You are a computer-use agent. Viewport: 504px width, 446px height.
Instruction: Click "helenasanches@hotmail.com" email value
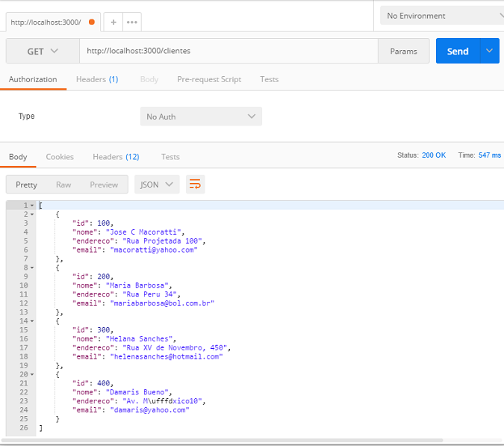click(167, 357)
